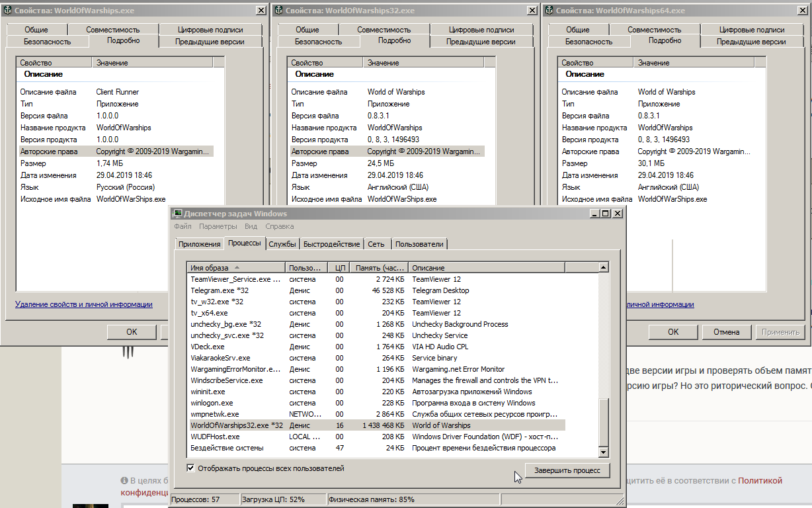Click the Task Manager title bar icon

(177, 214)
